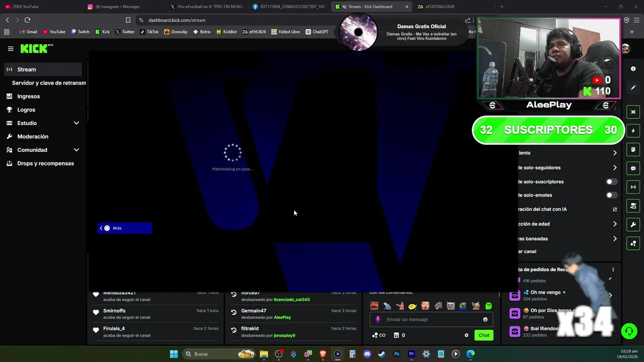The image size is (644, 362).
Task: Open the notes document sidebar icon
Action: [x=633, y=149]
